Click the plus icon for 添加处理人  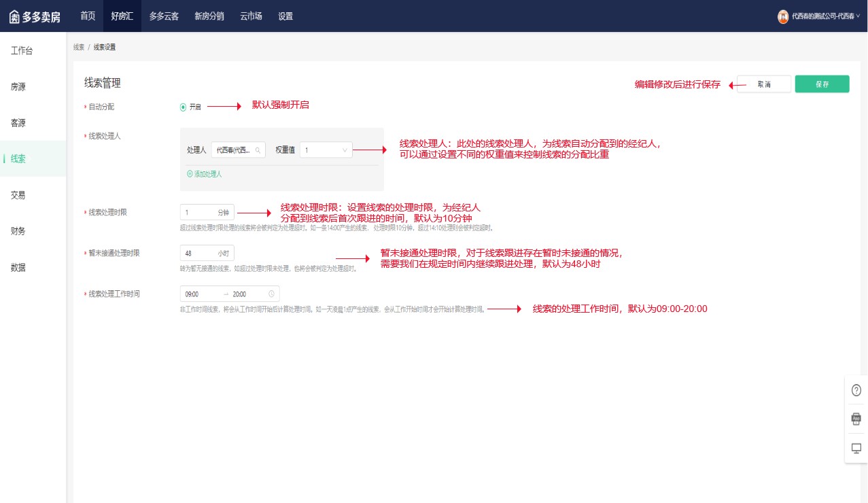(x=190, y=174)
